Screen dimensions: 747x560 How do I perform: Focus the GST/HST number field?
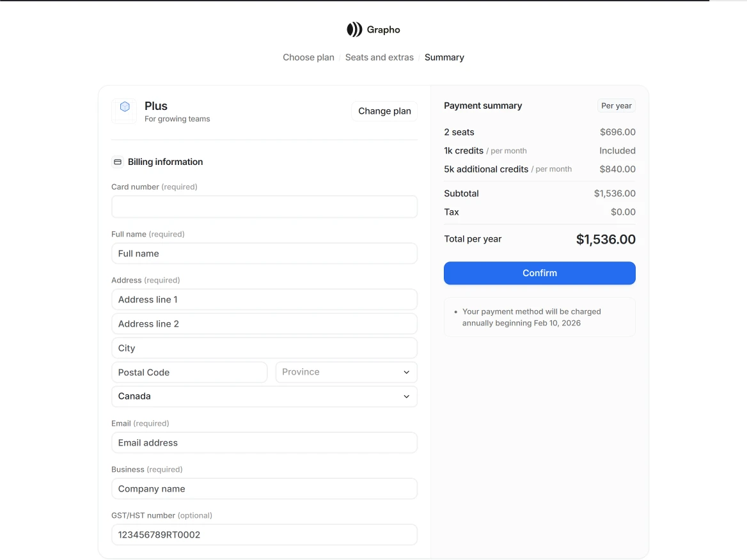264,535
